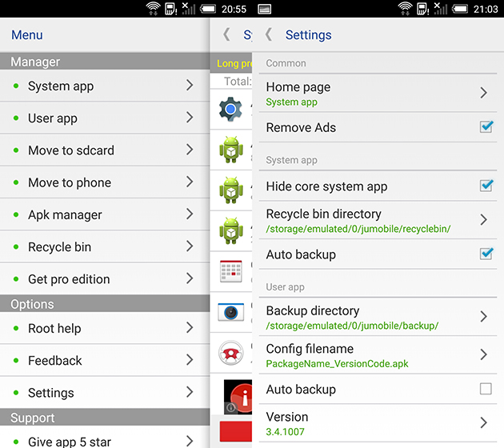Select Move to sdcard menu item
This screenshot has width=504, height=448.
point(104,150)
